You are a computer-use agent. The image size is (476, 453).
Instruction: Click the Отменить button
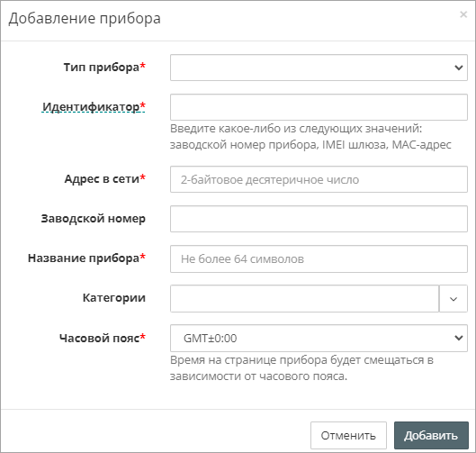348,435
